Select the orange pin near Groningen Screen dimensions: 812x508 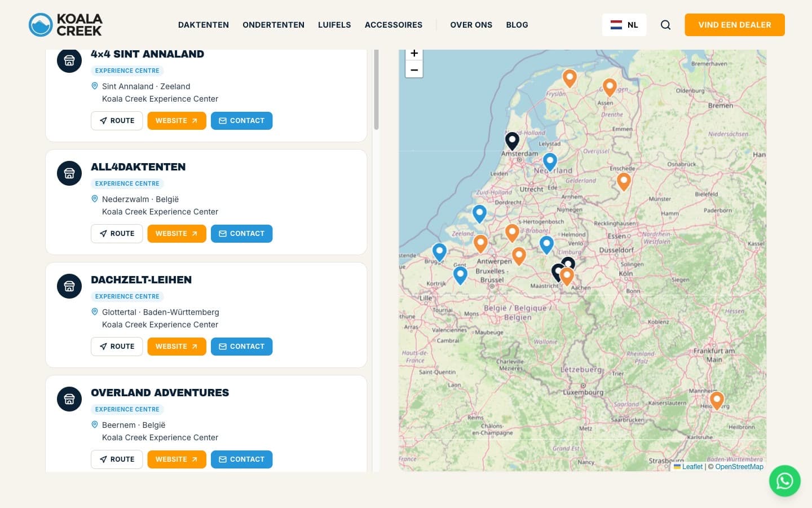610,87
